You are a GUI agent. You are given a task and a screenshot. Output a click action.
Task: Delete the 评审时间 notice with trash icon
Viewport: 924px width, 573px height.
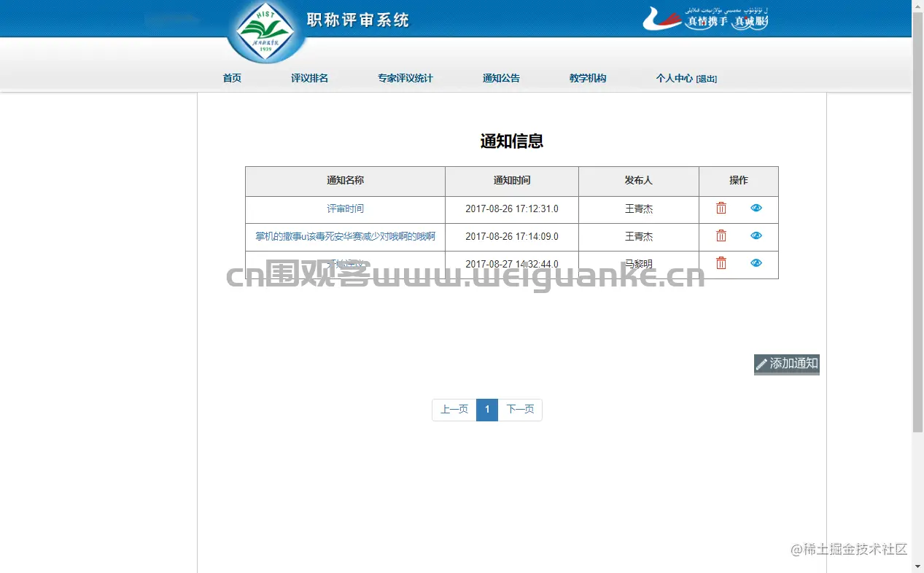point(721,208)
